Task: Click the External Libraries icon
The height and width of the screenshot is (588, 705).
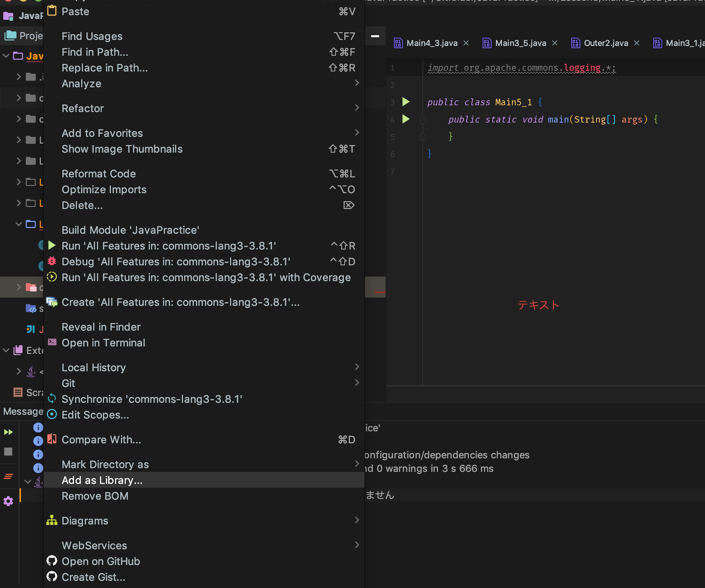Action: (x=18, y=350)
